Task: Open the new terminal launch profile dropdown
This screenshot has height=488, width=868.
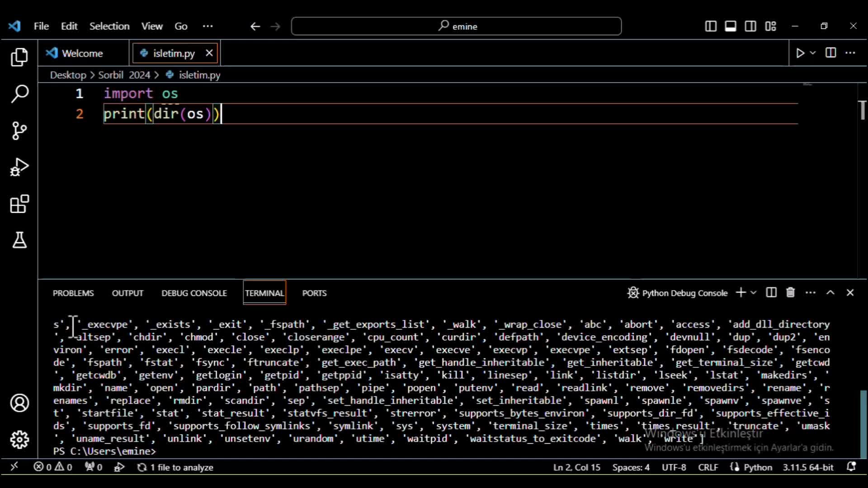Action: [x=754, y=293]
